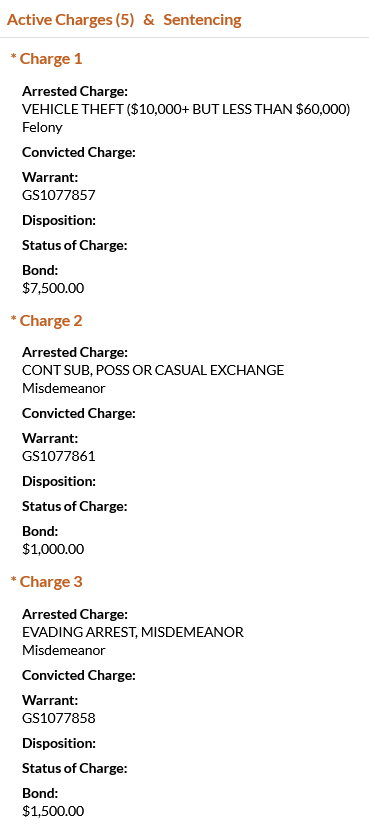The image size is (369, 824).
Task: Click EVADING ARREST, MISDEMEANOR charge text
Action: click(x=133, y=632)
